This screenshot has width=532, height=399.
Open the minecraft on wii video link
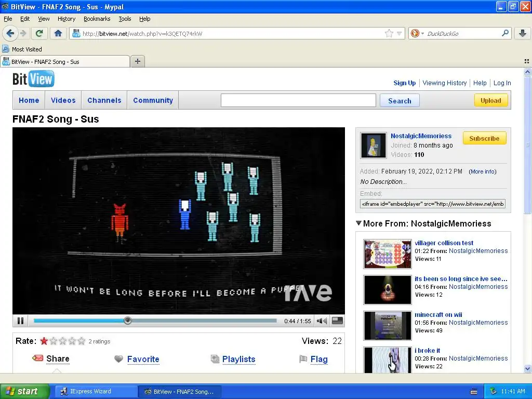pyautogui.click(x=438, y=314)
